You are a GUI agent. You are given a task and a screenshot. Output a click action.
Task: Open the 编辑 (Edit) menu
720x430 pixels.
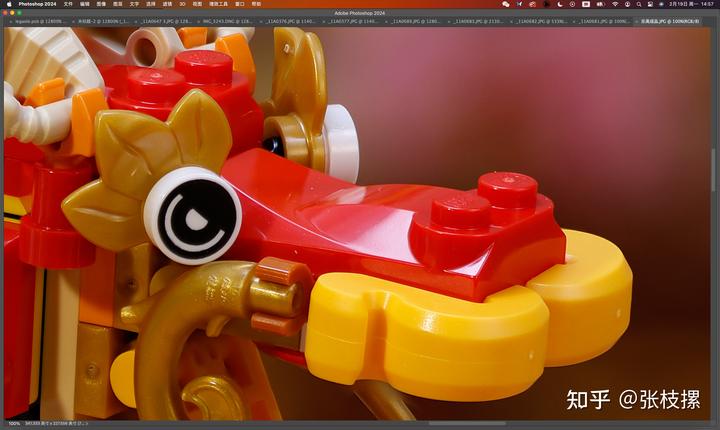[84, 4]
